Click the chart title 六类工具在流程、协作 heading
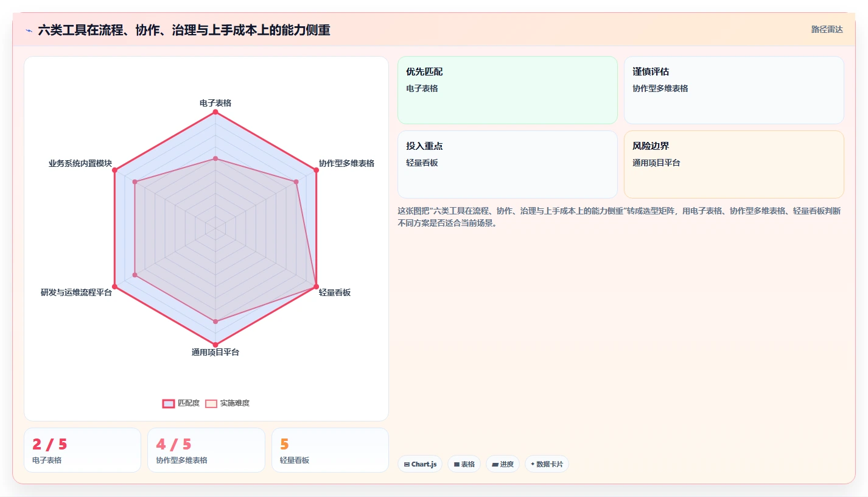The width and height of the screenshot is (868, 497). click(x=184, y=30)
